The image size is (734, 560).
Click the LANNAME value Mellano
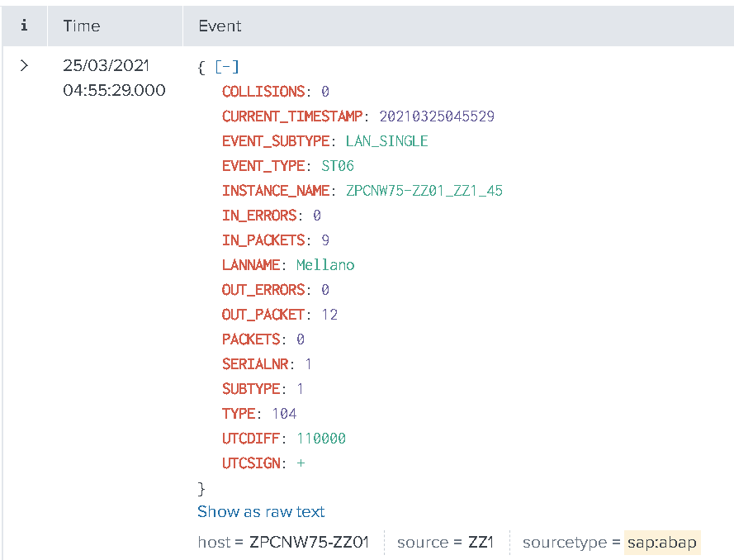click(325, 265)
